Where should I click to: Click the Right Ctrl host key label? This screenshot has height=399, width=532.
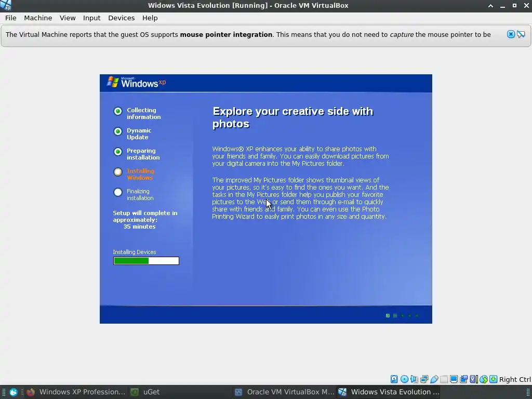click(x=515, y=379)
